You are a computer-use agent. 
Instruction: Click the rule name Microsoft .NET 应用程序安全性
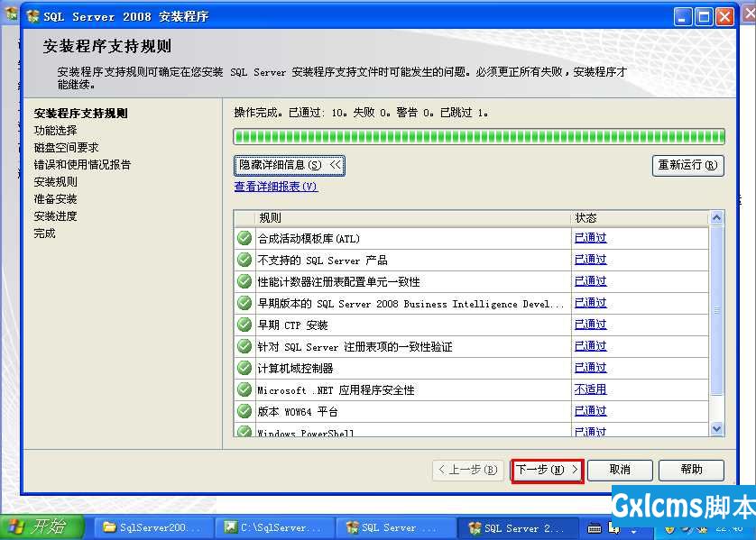pos(337,390)
